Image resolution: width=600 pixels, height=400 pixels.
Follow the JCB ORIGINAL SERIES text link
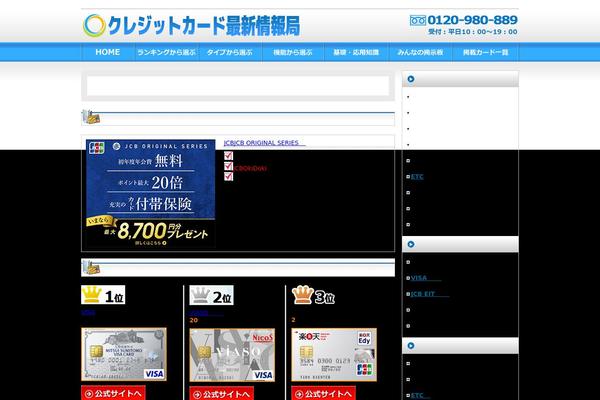pyautogui.click(x=264, y=143)
